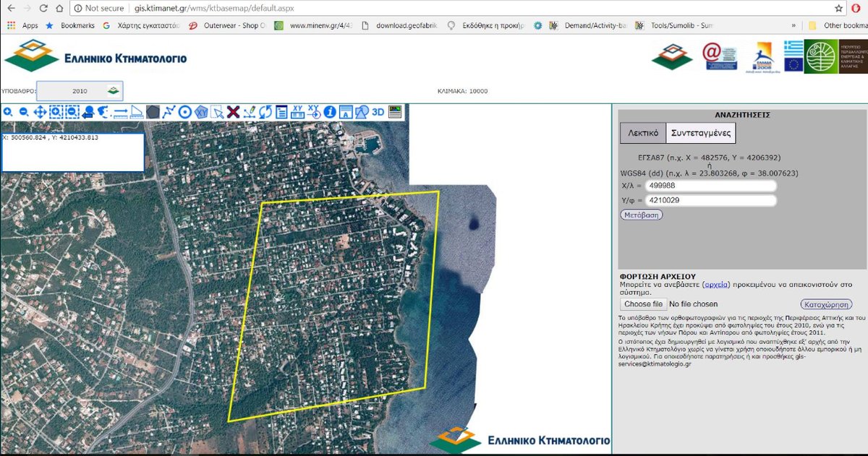
Task: Click the zoom out magnifier tool
Action: point(24,112)
